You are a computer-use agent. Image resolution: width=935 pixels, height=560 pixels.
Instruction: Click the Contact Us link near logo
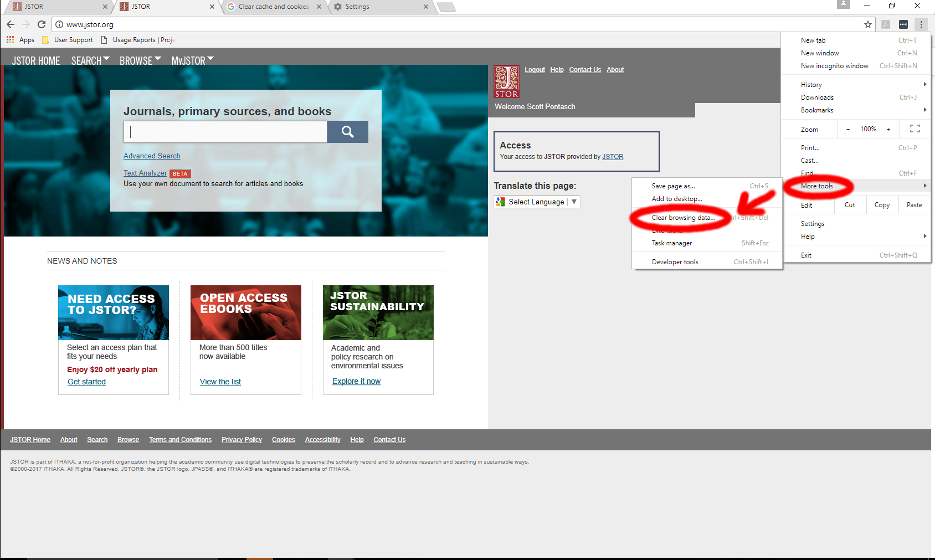click(585, 70)
